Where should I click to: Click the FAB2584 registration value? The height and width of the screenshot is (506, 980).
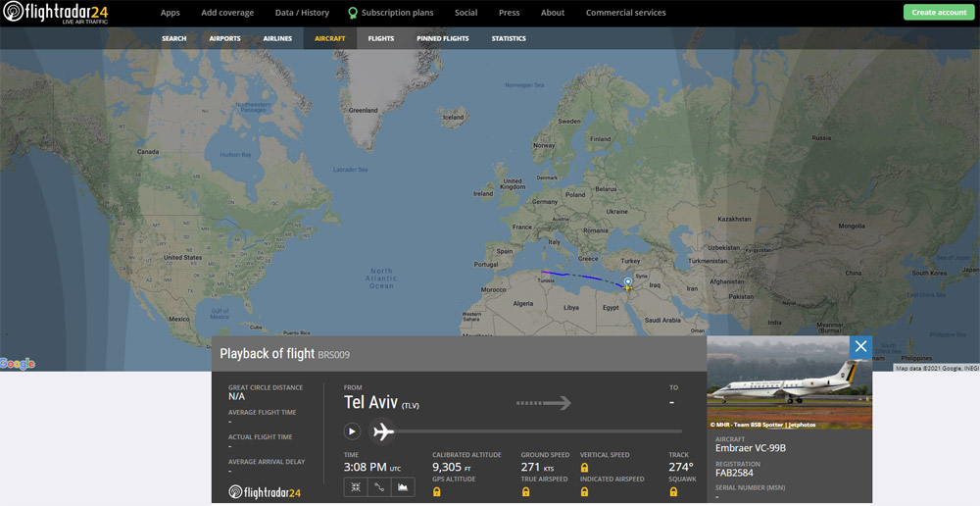pyautogui.click(x=734, y=473)
